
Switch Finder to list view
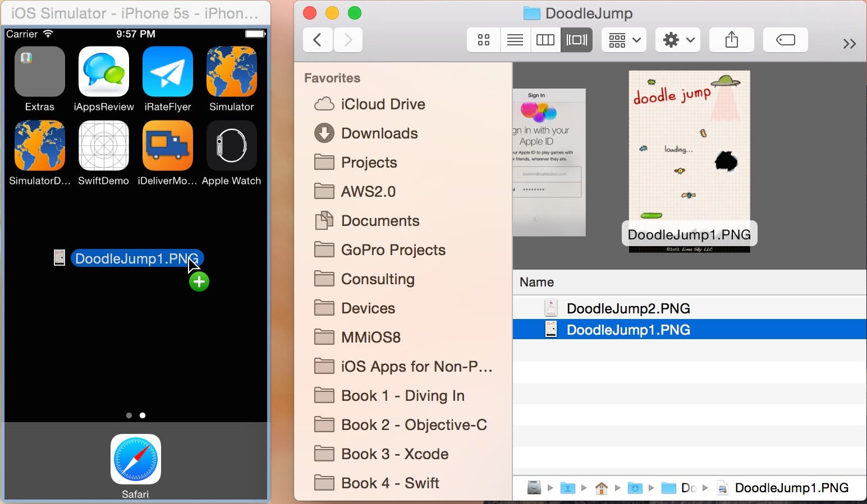[515, 40]
